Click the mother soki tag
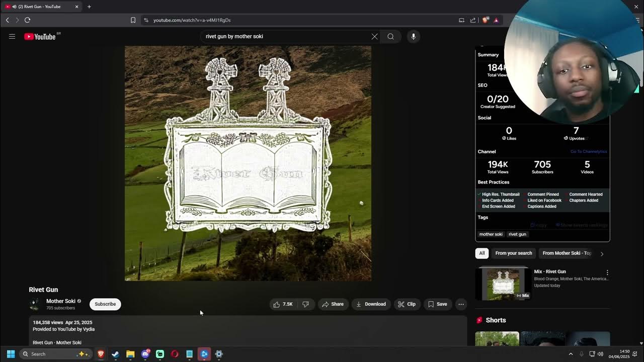 pos(491,234)
